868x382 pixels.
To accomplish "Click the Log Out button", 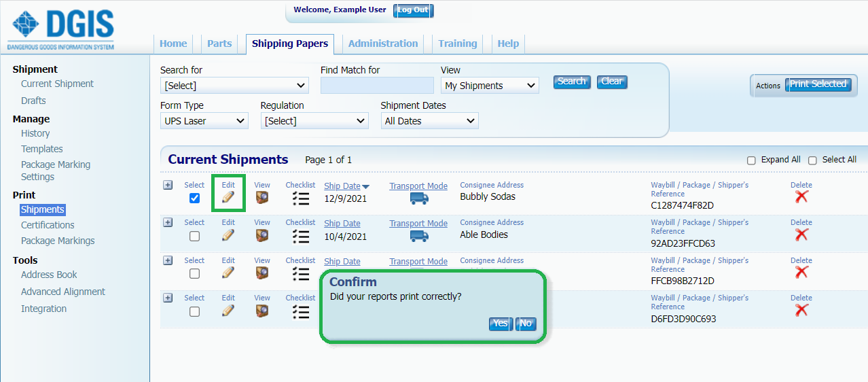I will [413, 10].
